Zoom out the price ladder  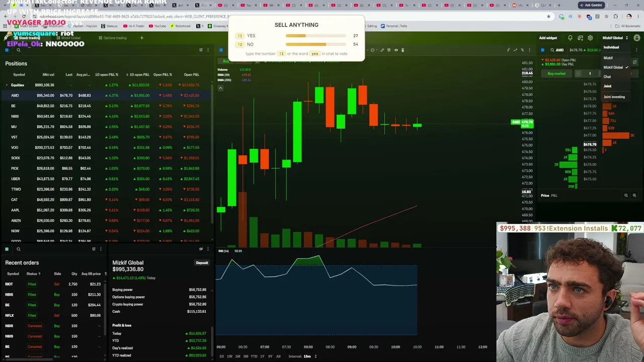coord(626,196)
